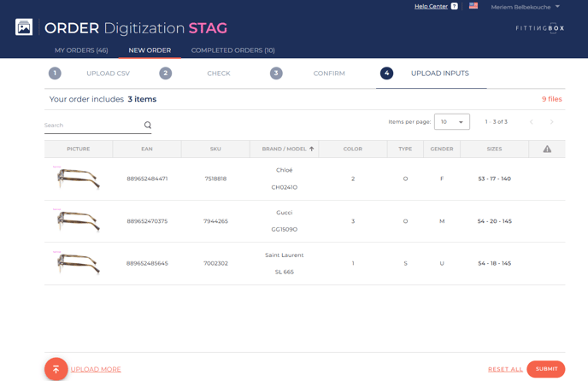Screen dimensions: 588x381
Task: Click the US flag language icon
Action: pos(473,6)
